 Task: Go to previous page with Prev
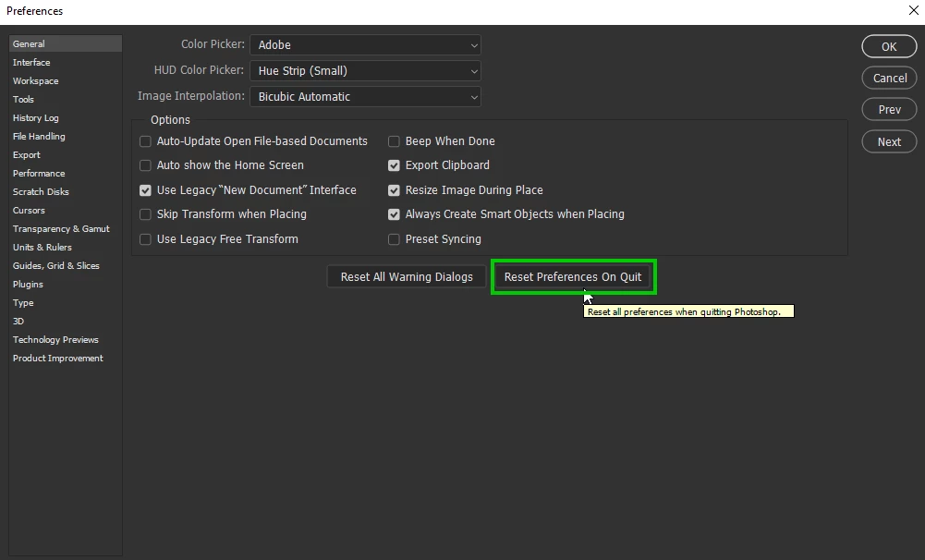click(889, 110)
